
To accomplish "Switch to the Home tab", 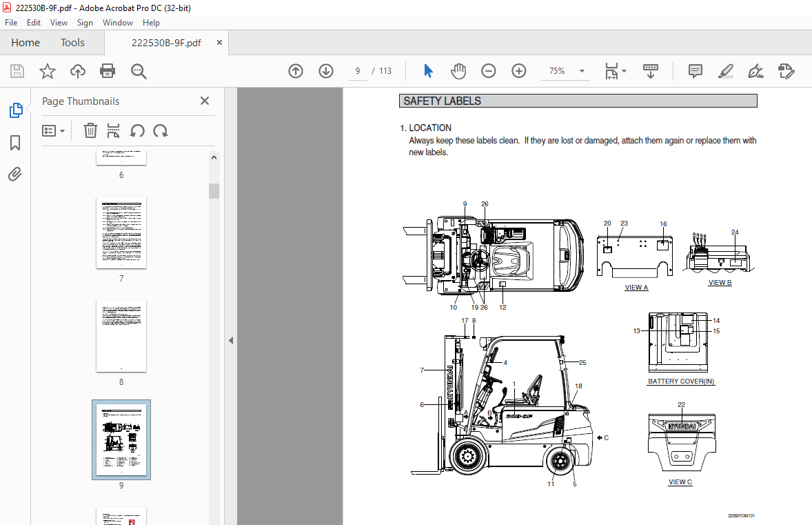I will [x=26, y=43].
